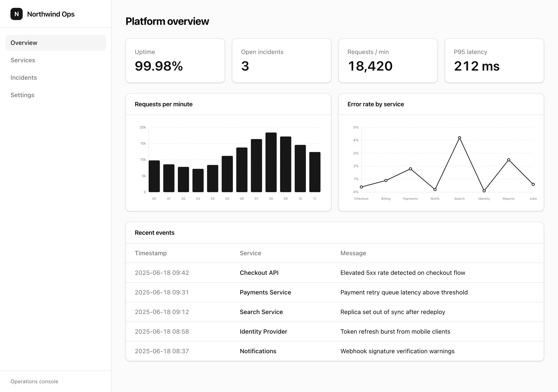
Task: Click the Search axis label
Action: point(459,199)
